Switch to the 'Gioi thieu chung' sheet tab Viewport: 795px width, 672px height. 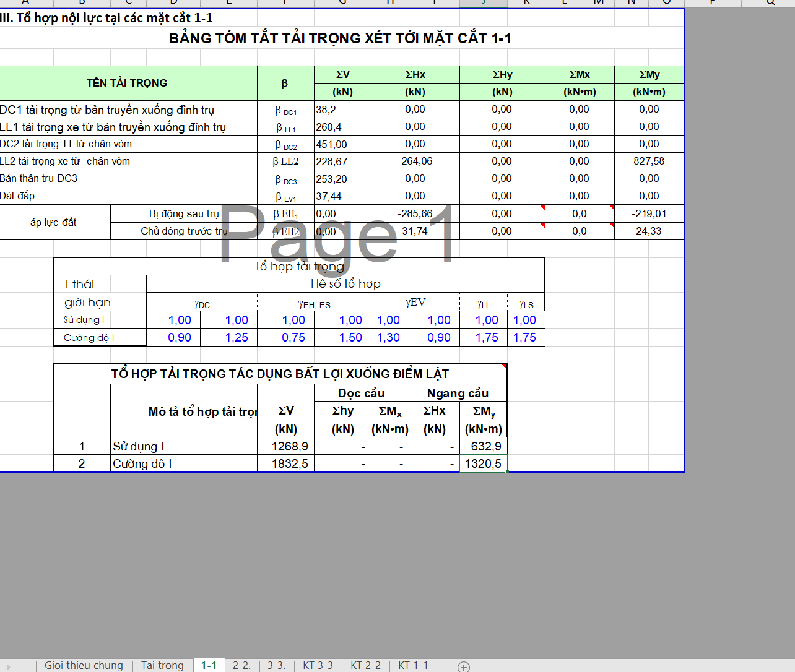tap(84, 665)
